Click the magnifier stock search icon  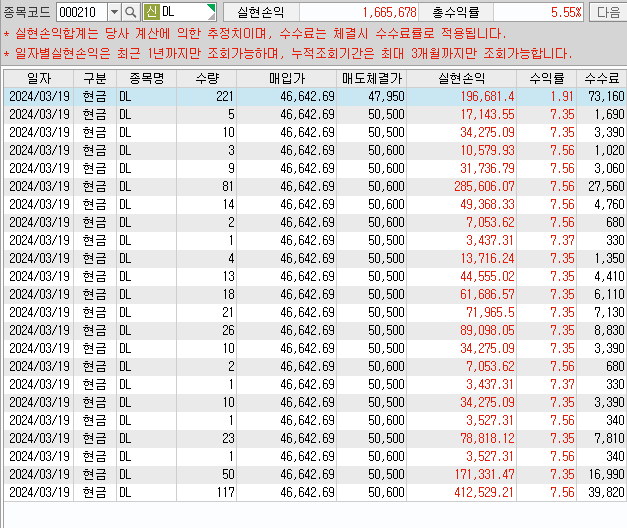click(x=130, y=12)
